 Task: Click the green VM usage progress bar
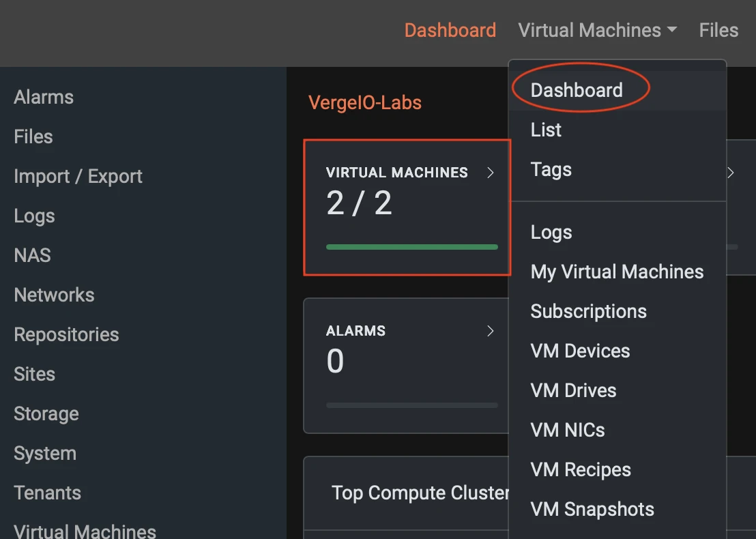click(x=412, y=247)
